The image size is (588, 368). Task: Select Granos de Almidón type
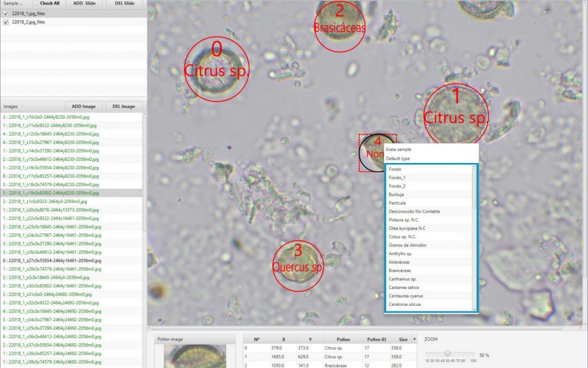pos(428,245)
